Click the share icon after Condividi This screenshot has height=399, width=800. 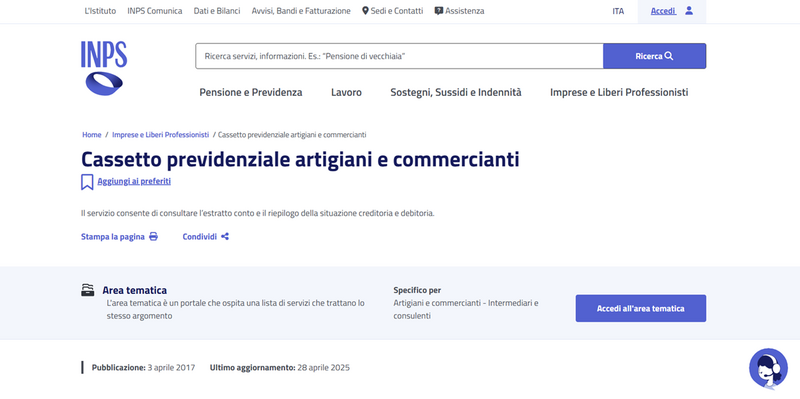pyautogui.click(x=225, y=237)
